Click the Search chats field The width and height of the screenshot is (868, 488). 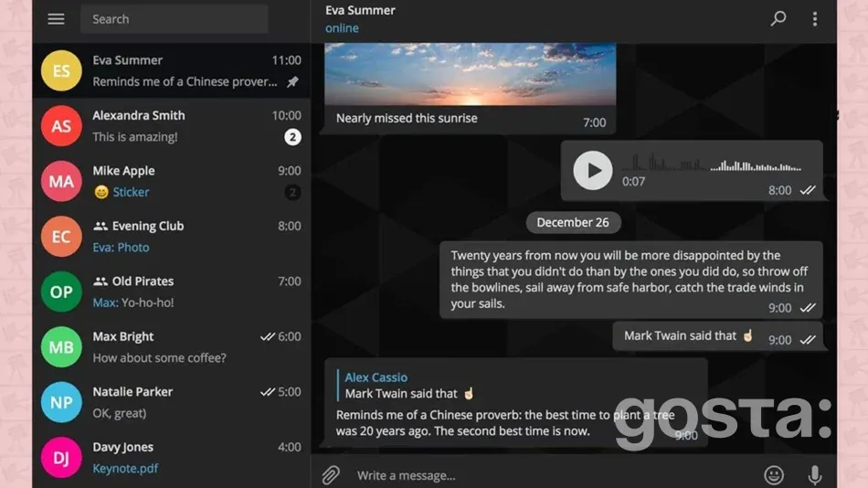coord(175,19)
